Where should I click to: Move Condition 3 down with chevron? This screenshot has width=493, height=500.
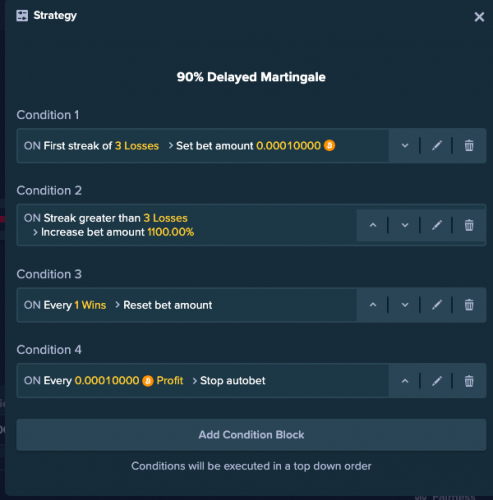[x=405, y=305]
